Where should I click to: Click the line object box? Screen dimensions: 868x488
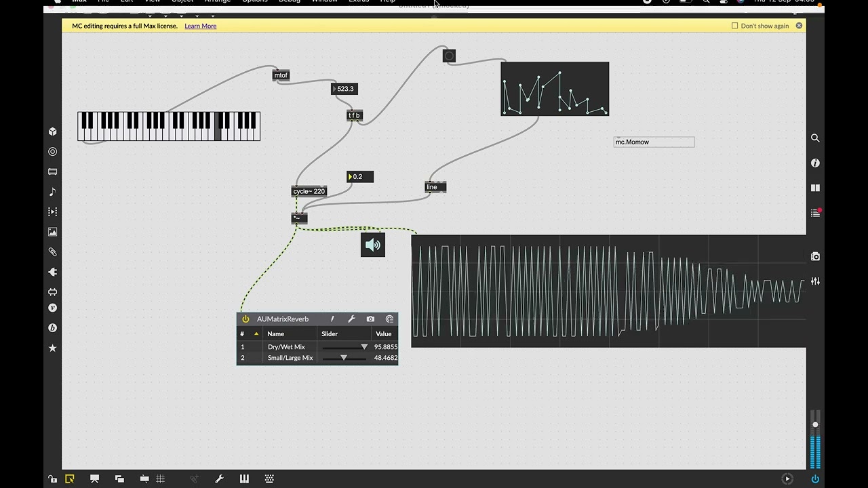(x=435, y=187)
